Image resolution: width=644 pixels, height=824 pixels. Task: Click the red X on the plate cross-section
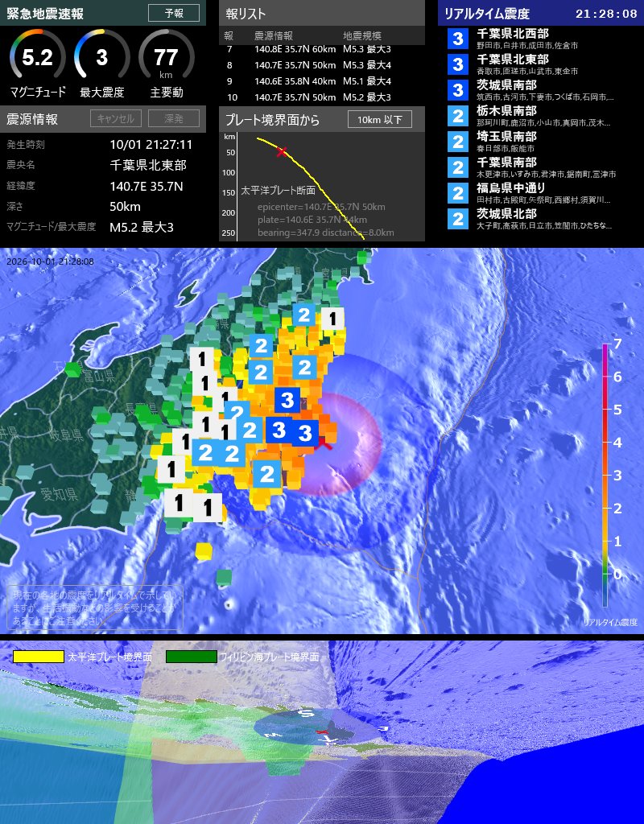tap(282, 152)
